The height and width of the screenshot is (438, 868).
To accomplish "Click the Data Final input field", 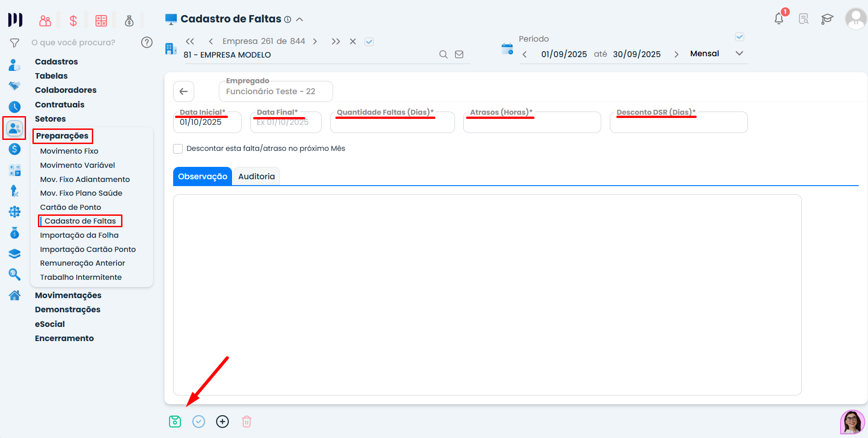I will click(286, 123).
